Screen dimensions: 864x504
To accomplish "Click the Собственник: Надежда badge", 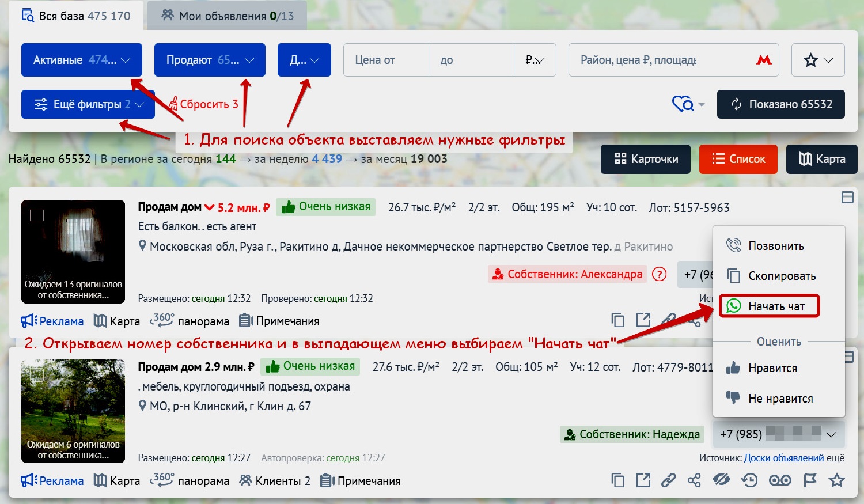I will [632, 434].
